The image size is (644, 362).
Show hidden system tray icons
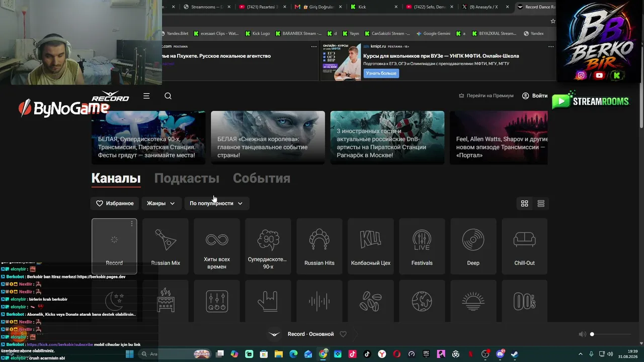581,354
